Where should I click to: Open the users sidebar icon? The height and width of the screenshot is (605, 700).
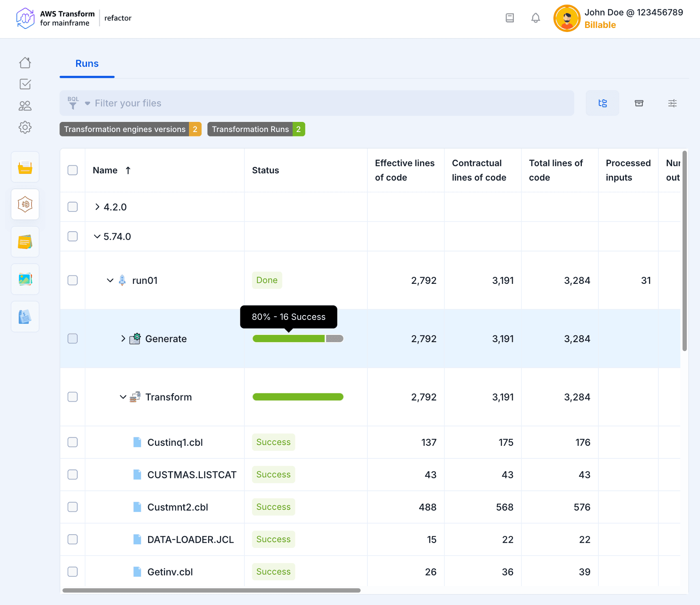(x=25, y=106)
